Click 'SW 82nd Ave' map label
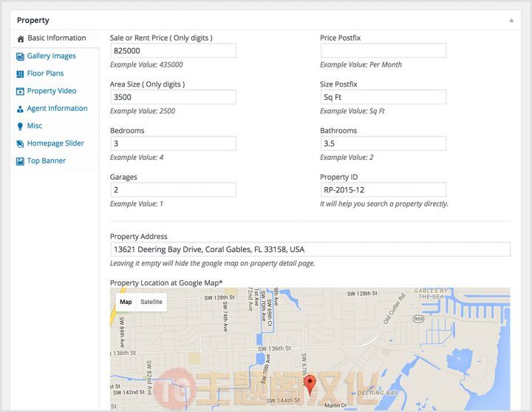532x412 pixels. 149,377
